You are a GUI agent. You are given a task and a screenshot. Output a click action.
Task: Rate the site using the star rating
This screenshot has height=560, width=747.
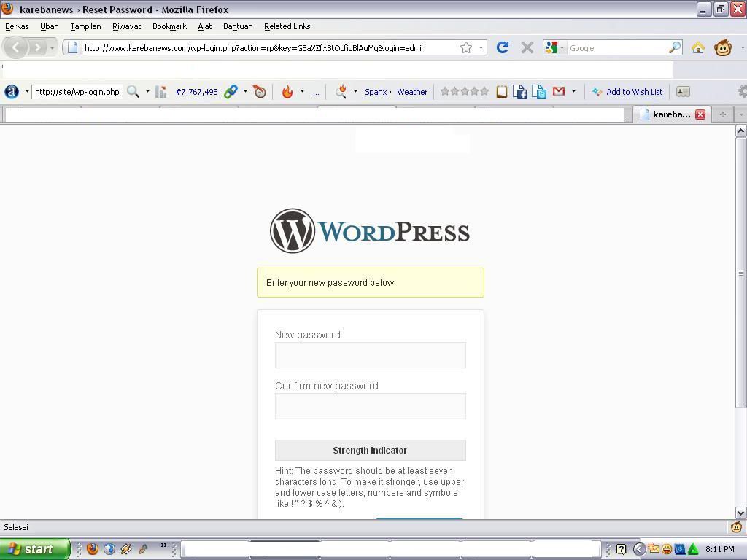[x=465, y=92]
